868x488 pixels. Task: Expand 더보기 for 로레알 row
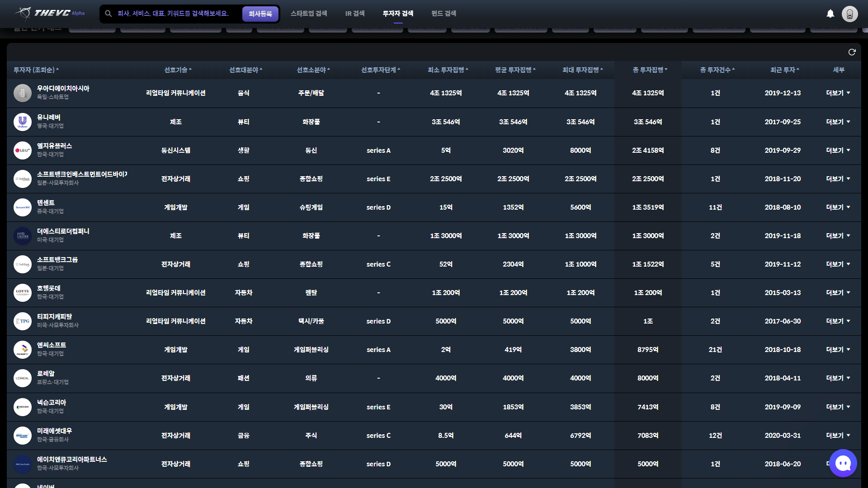click(838, 378)
